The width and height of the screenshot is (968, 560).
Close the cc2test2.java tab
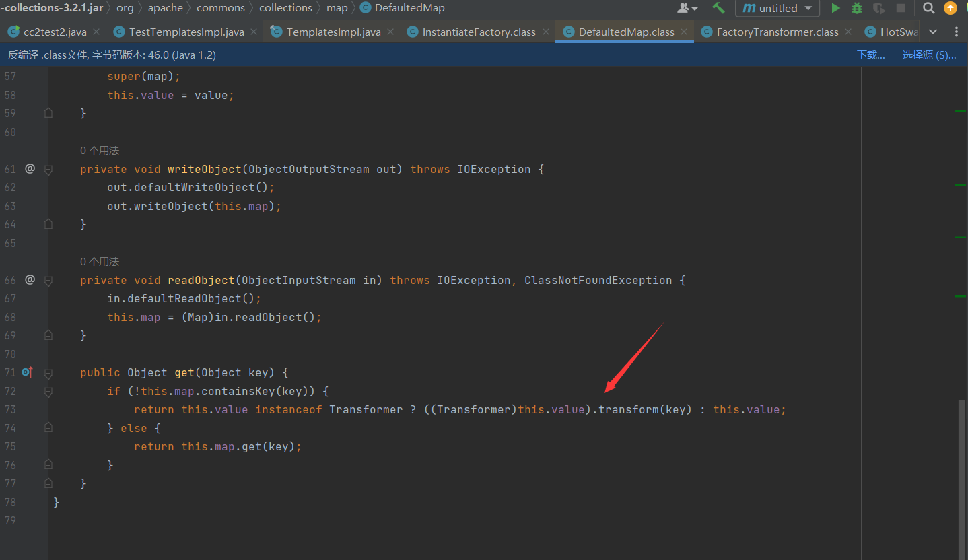pos(96,32)
